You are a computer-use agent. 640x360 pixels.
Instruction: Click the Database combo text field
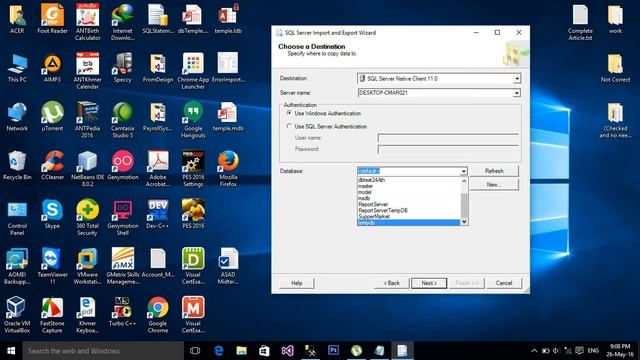409,171
